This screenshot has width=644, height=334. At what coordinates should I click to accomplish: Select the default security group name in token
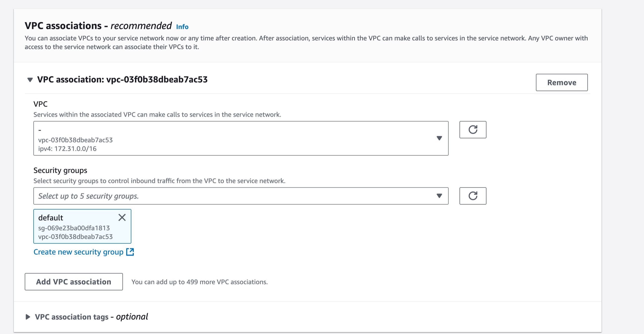pyautogui.click(x=50, y=218)
